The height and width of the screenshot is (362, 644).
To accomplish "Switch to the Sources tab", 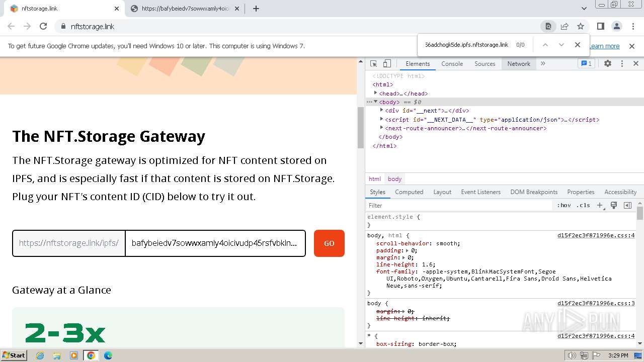I will pos(485,64).
